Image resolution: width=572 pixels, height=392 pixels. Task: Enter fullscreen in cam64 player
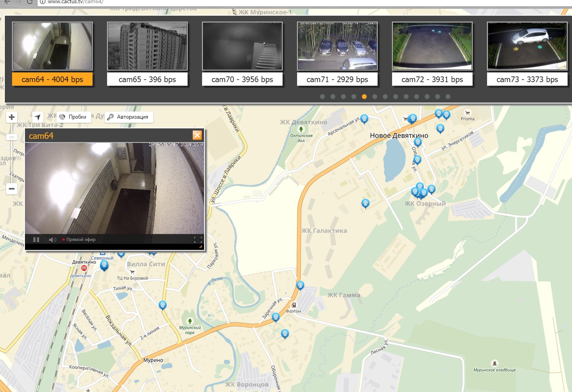point(198,240)
